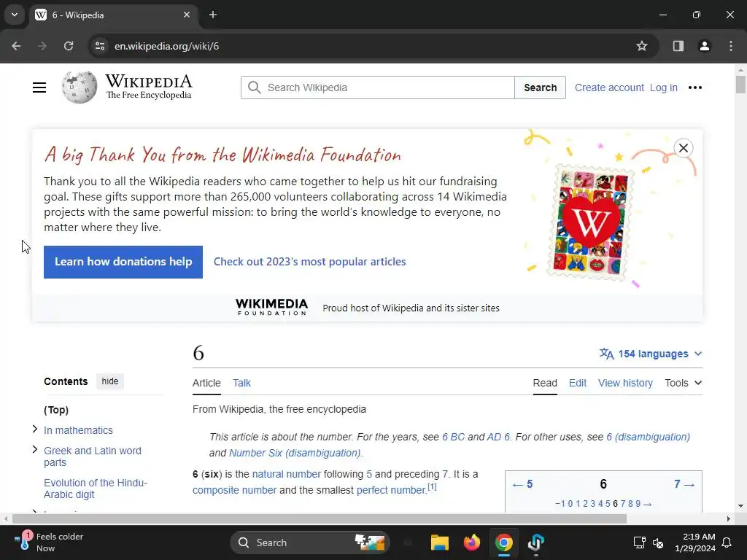Viewport: 747px width, 560px height.
Task: Expand 'Greek and Latin word parts' section
Action: pyautogui.click(x=35, y=449)
